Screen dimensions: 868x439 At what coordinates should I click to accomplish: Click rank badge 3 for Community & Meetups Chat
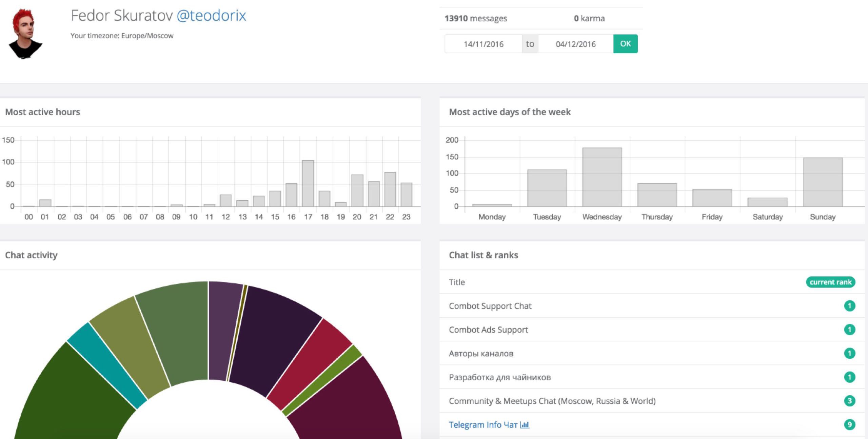click(x=849, y=401)
